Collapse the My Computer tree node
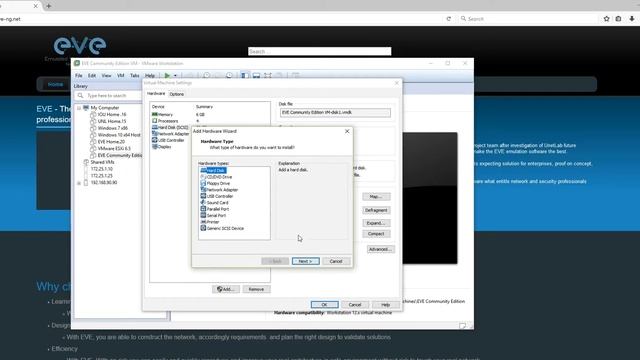This screenshot has width=640, height=360. (79, 108)
